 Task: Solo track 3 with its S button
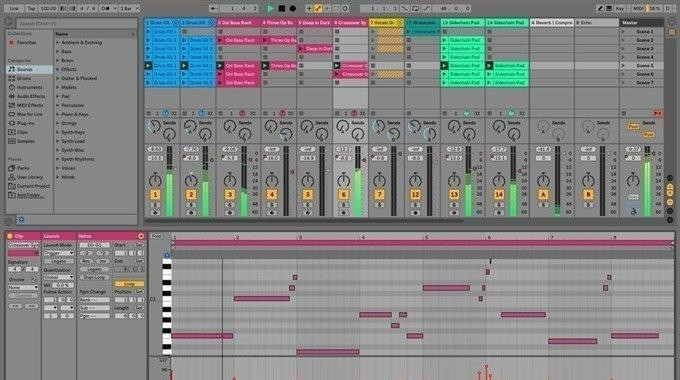pos(230,205)
